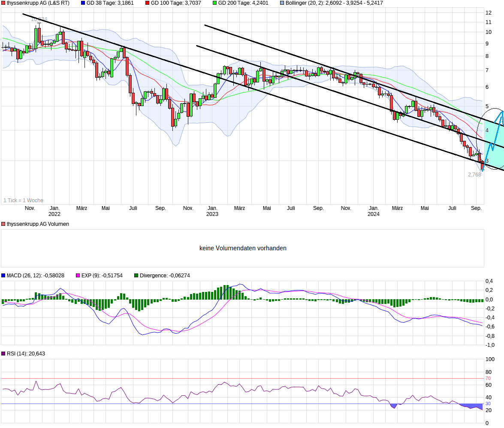Click the green Divergence legend swatch
Screen dimensions: 504x428
(x=136, y=276)
